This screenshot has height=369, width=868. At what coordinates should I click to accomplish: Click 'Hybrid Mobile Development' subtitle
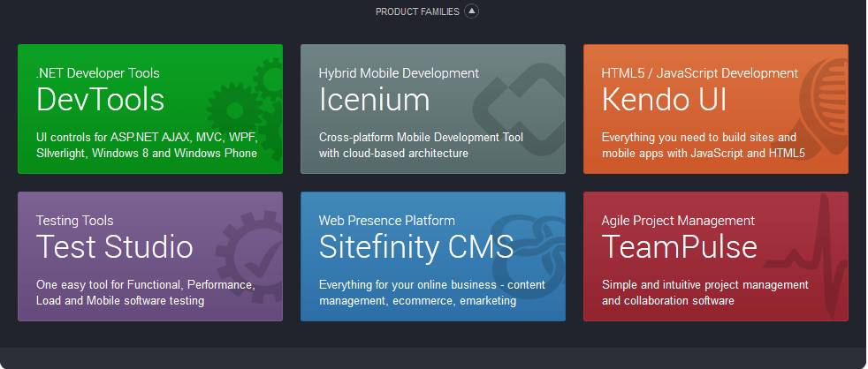coord(400,73)
